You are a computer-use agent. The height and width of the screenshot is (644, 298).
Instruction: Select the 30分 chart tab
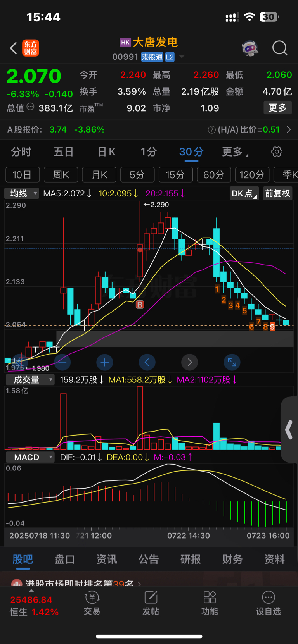pos(191,152)
